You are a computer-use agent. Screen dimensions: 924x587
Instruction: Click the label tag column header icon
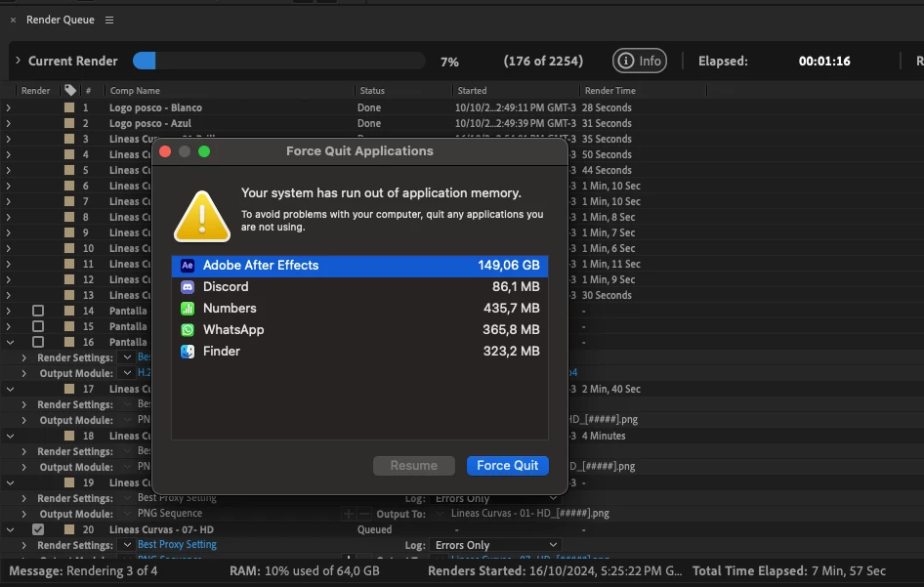pyautogui.click(x=70, y=90)
